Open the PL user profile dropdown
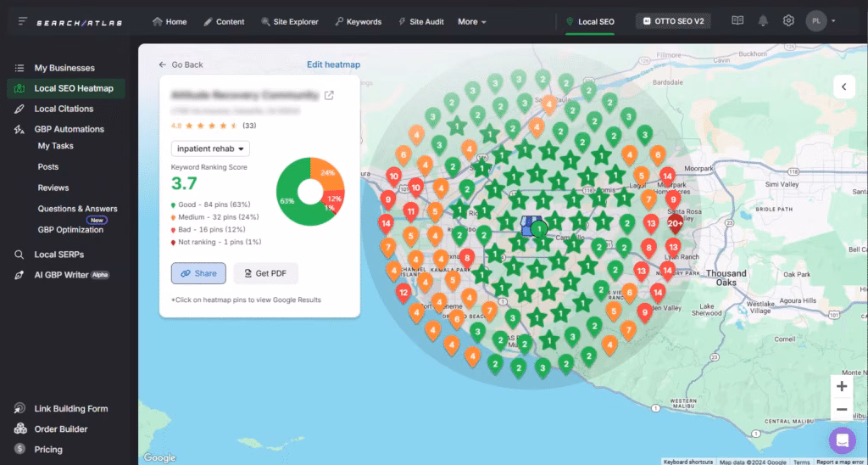The height and width of the screenshot is (465, 868). pyautogui.click(x=821, y=21)
